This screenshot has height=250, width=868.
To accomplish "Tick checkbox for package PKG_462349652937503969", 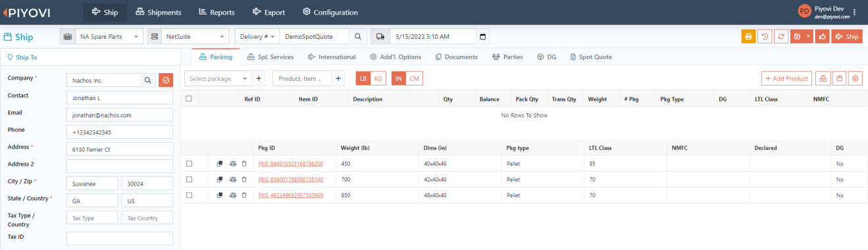I will point(190,195).
